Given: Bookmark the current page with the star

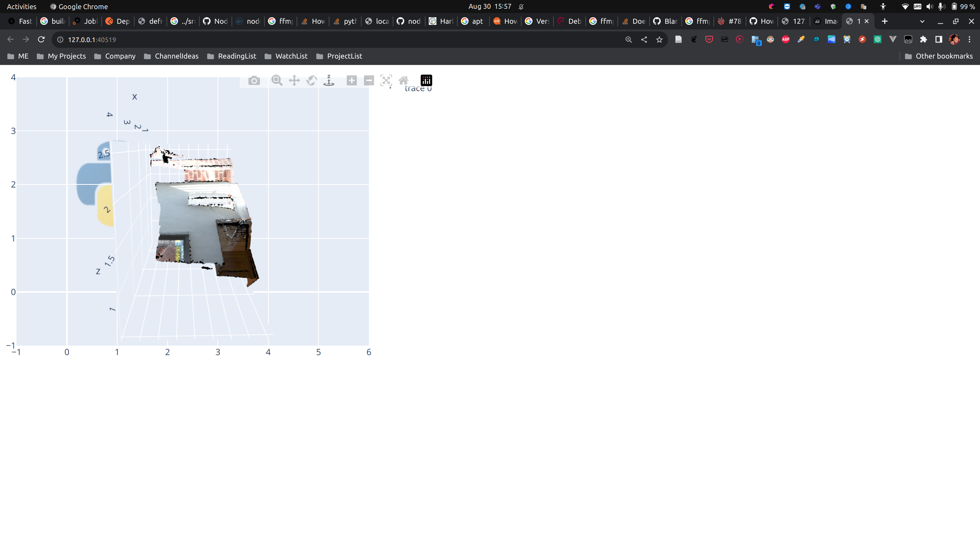Looking at the screenshot, I should 659,39.
